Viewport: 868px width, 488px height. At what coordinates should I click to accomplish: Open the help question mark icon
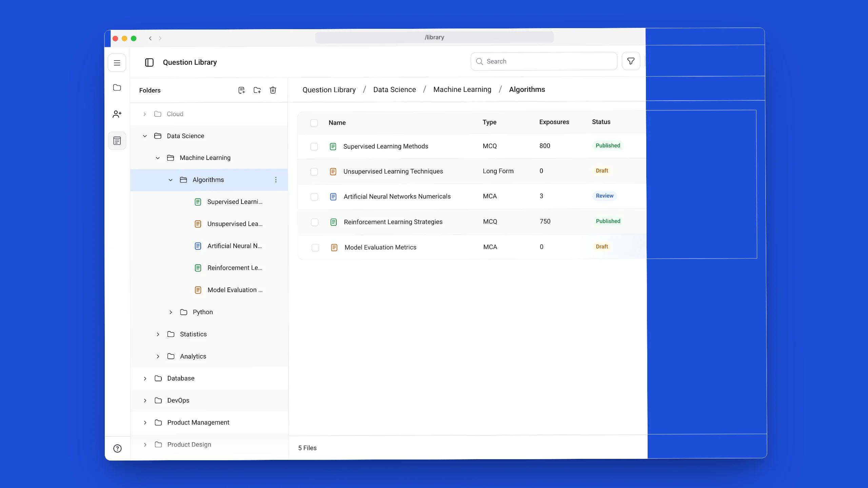[117, 448]
